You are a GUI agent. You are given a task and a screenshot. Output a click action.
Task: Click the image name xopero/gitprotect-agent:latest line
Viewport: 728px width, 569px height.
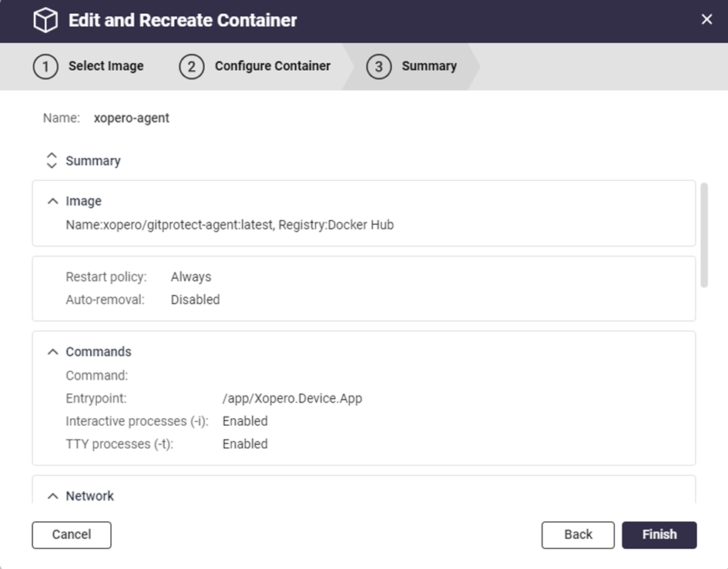point(230,225)
